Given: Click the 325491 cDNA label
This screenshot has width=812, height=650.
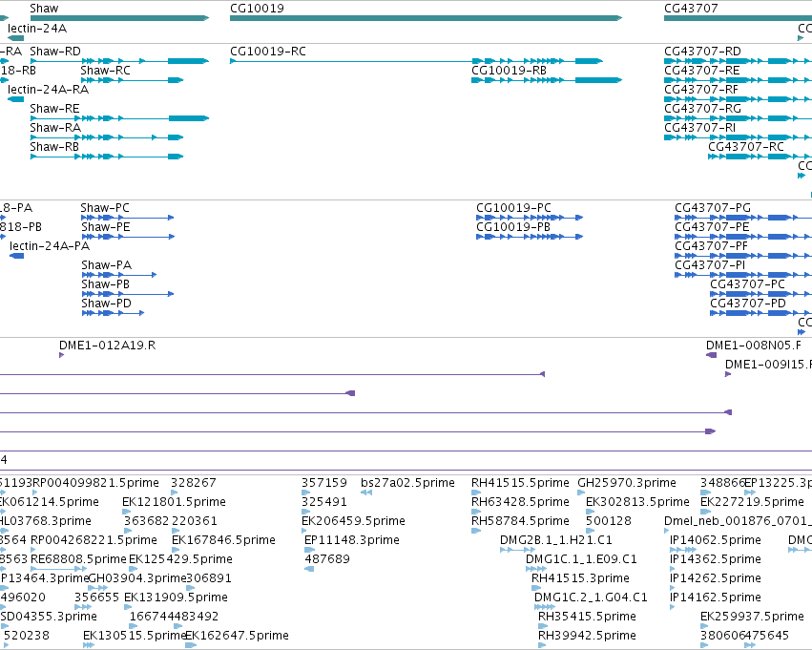Looking at the screenshot, I should (324, 502).
